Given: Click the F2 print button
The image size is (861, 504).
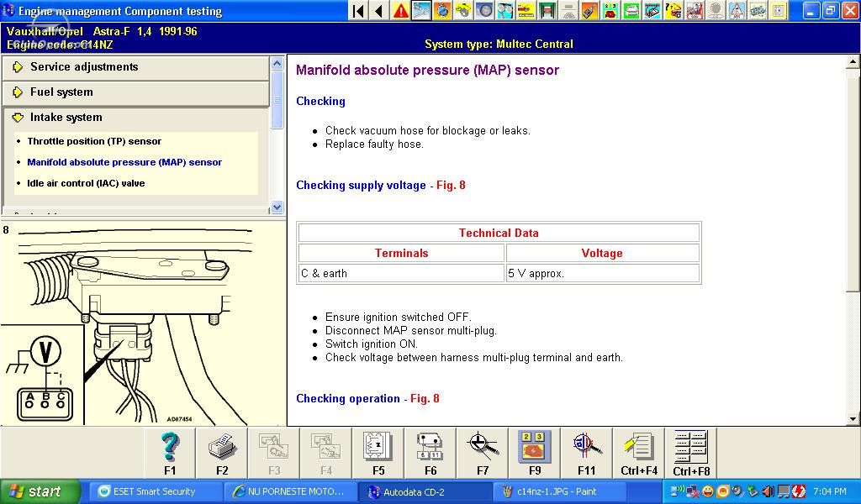Looking at the screenshot, I should (222, 453).
